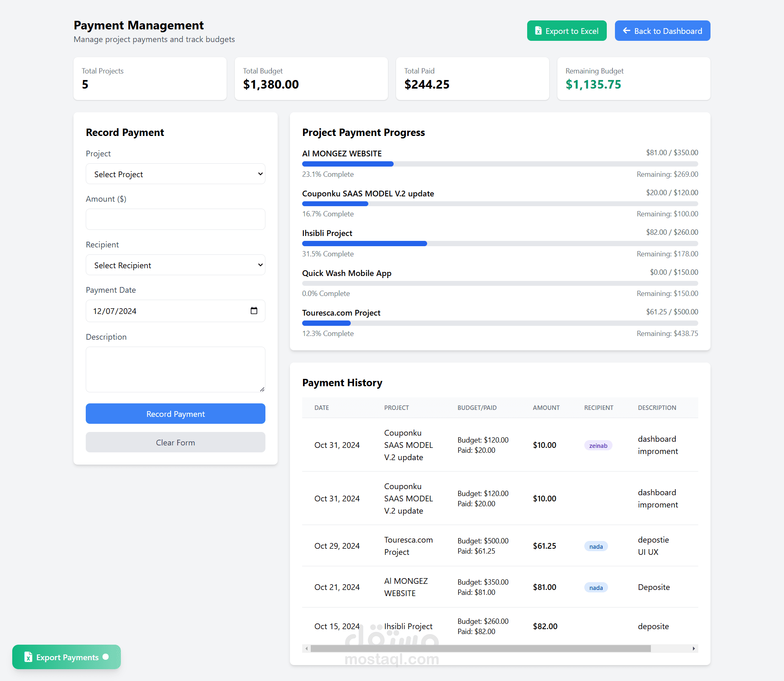
Task: Click the nada badge in Touresca.com row
Action: 596,546
